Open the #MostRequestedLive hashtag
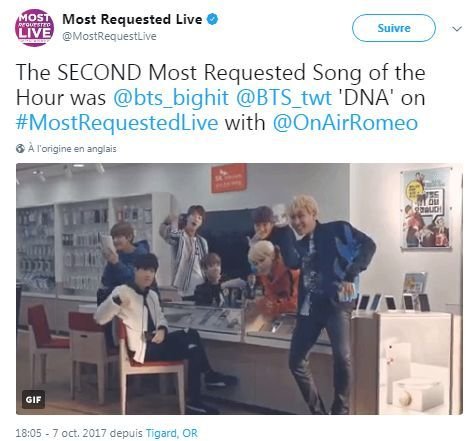The image size is (473, 441). tap(117, 123)
